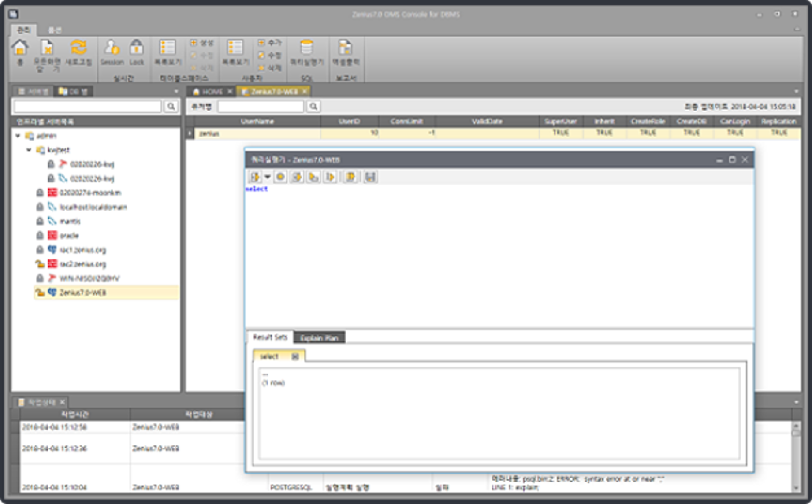
Task: Close the select result tab
Action: pos(295,356)
